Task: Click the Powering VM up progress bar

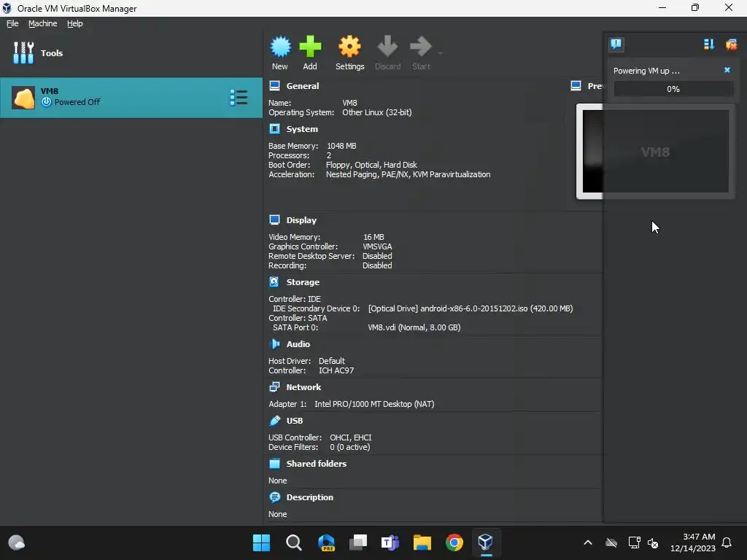Action: (673, 88)
